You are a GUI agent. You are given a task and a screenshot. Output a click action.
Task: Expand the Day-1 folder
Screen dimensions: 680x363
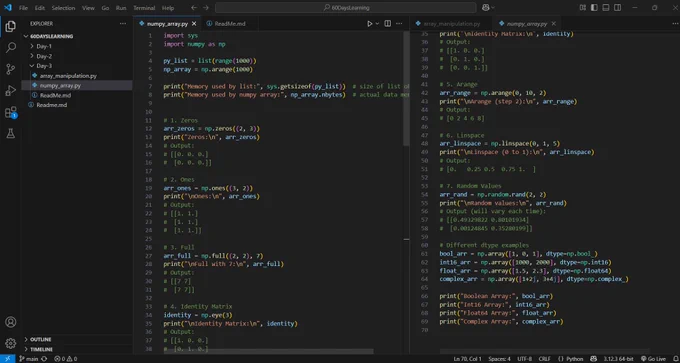tap(44, 46)
